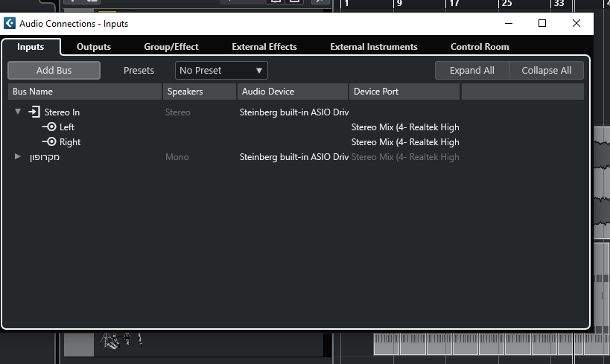The width and height of the screenshot is (610, 364).
Task: Switch to External Effects tab
Action: pos(264,47)
